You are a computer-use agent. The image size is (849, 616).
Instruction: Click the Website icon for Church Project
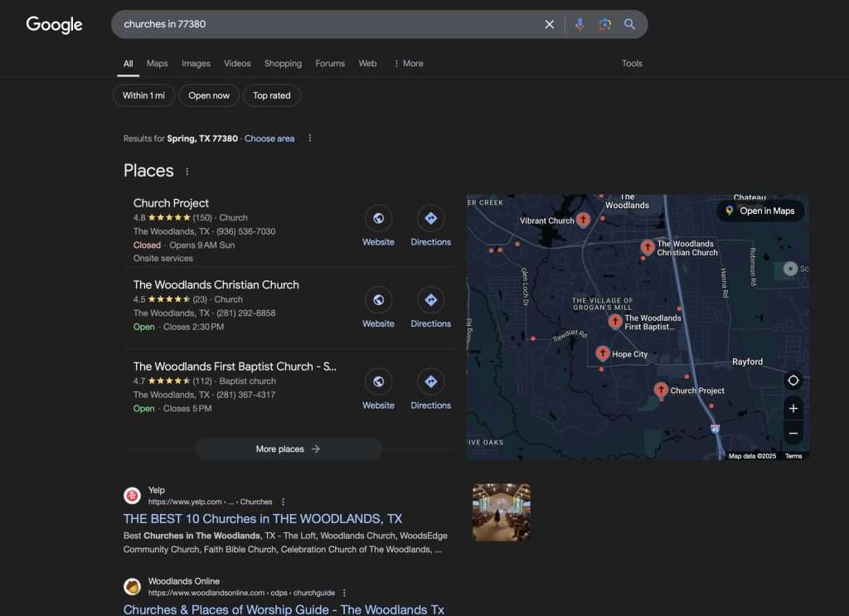(x=378, y=218)
